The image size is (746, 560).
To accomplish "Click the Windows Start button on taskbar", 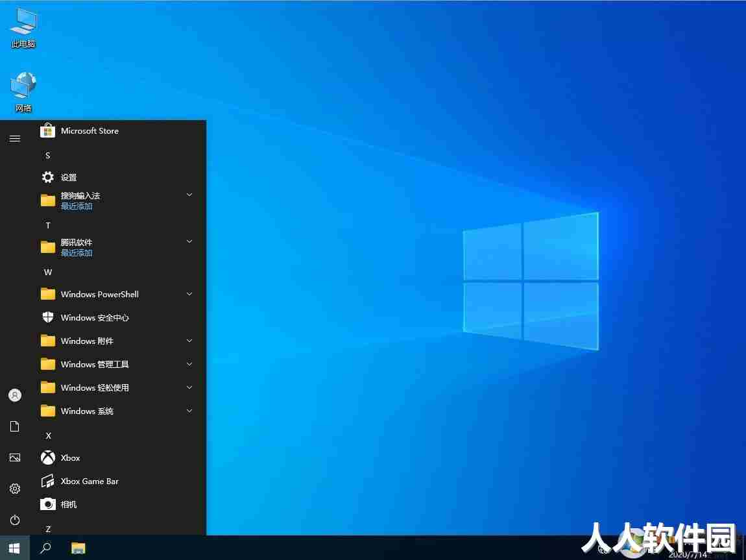I will pyautogui.click(x=14, y=548).
